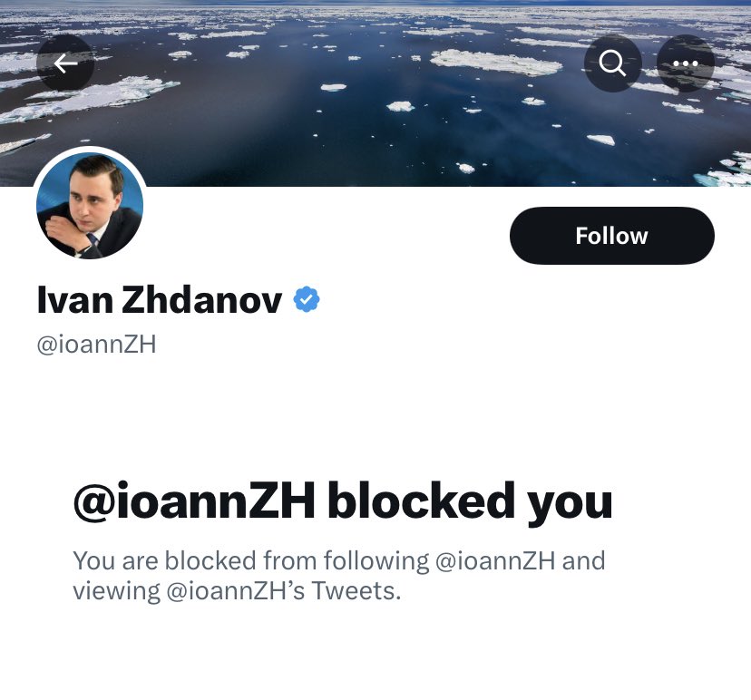751x700 pixels.
Task: Click the word 'blocked' in the bold heading
Action: coord(421,501)
